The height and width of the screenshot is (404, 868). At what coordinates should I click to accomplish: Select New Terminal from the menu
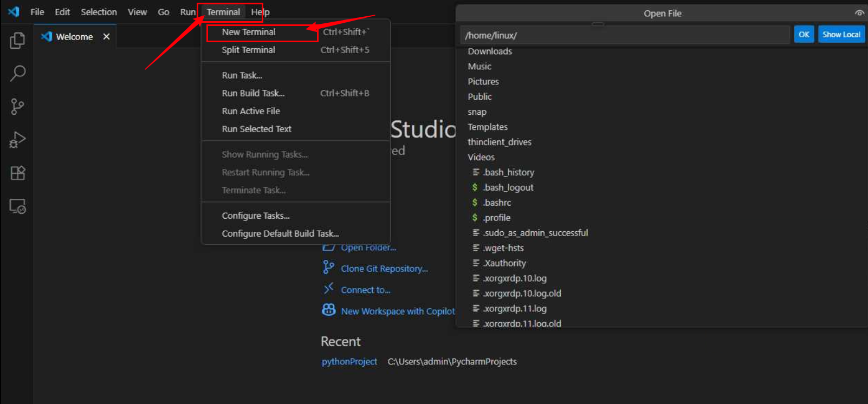(x=249, y=32)
